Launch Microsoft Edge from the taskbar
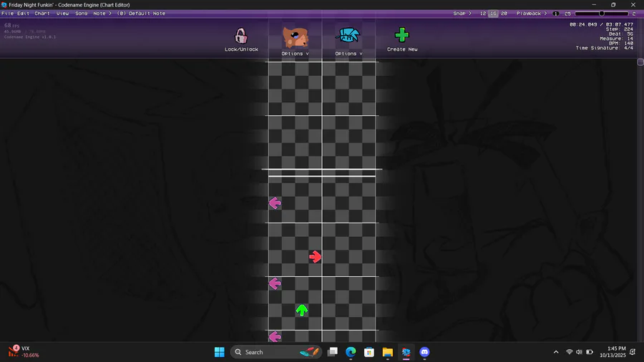The height and width of the screenshot is (362, 644). click(351, 352)
